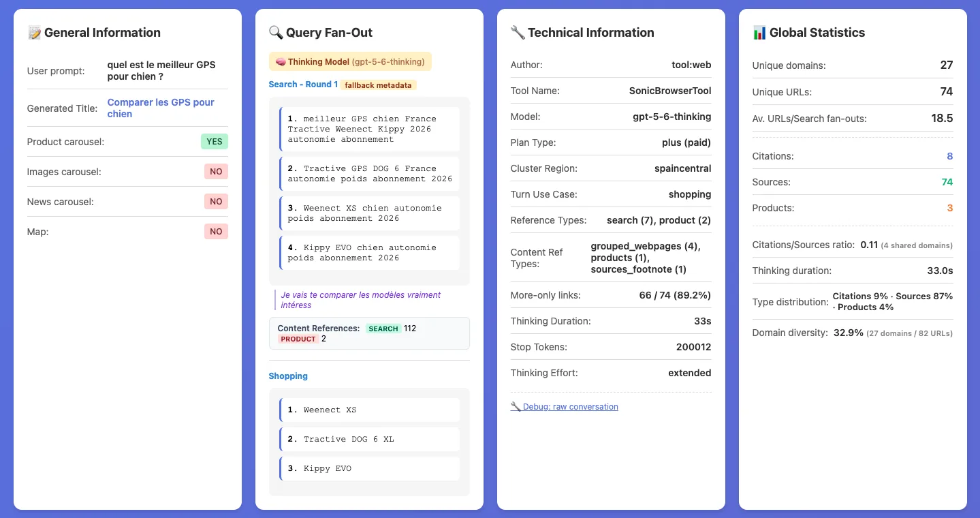980x518 pixels.
Task: Select Stop Tokens value '200012'
Action: 693,347
